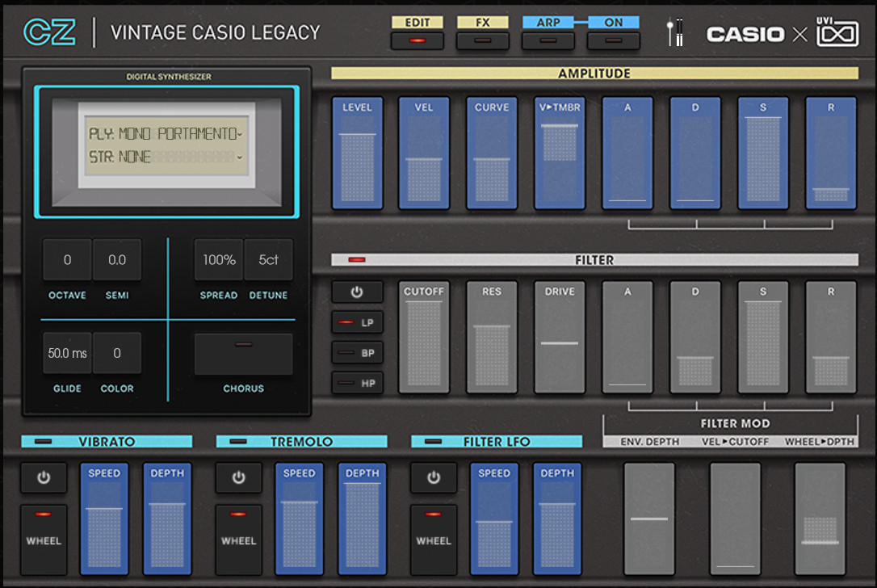The height and width of the screenshot is (588, 877).
Task: Open the FX page
Action: click(x=482, y=40)
